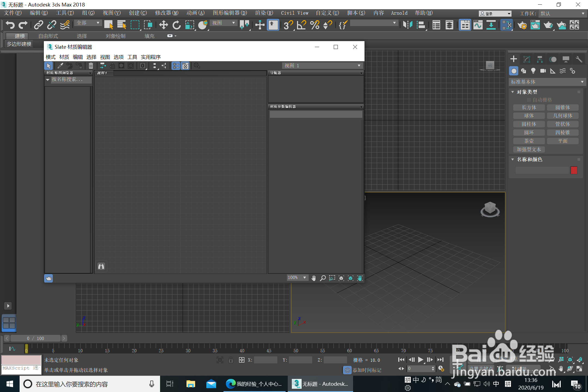Open the Rendered Frame Window
This screenshot has height=392, width=588.
pyautogui.click(x=535, y=25)
